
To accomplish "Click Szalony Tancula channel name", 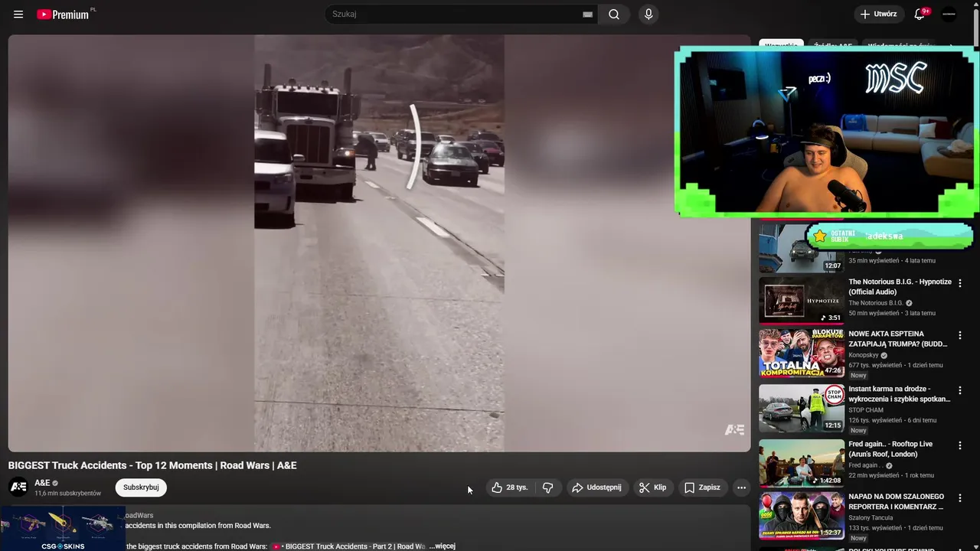I will click(x=871, y=517).
